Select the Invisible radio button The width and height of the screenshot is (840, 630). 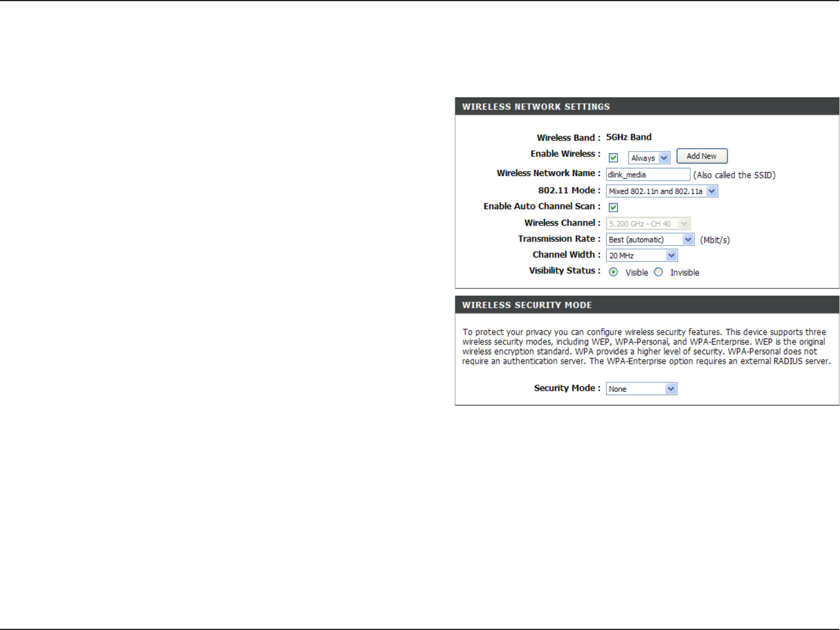click(658, 272)
